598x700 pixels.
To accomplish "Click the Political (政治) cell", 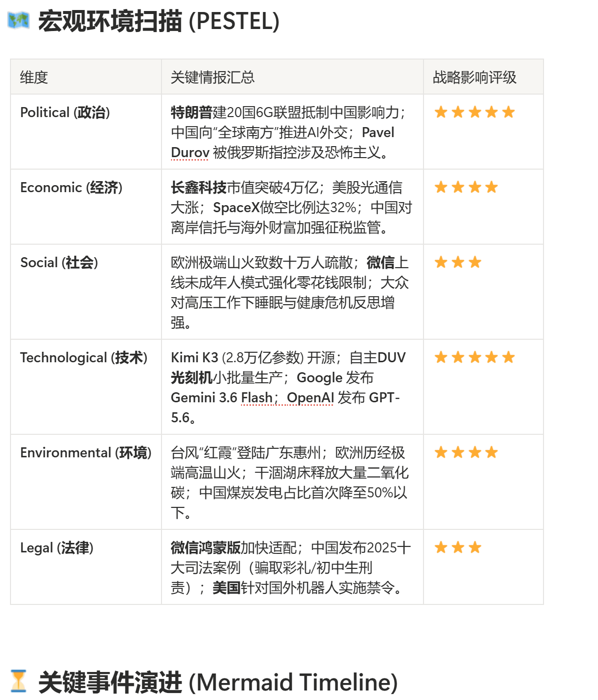I will click(x=86, y=132).
